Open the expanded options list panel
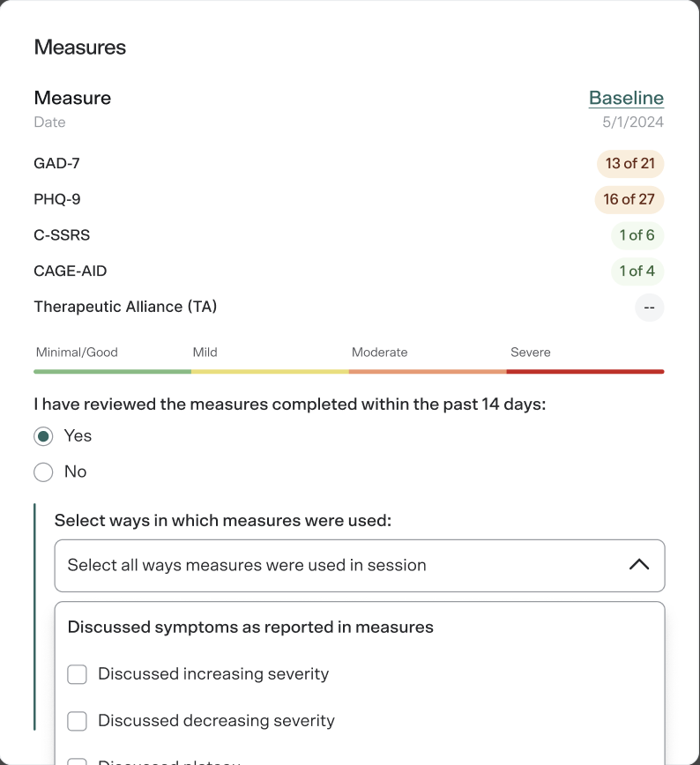Screen dimensions: 700x765 pyautogui.click(x=359, y=679)
